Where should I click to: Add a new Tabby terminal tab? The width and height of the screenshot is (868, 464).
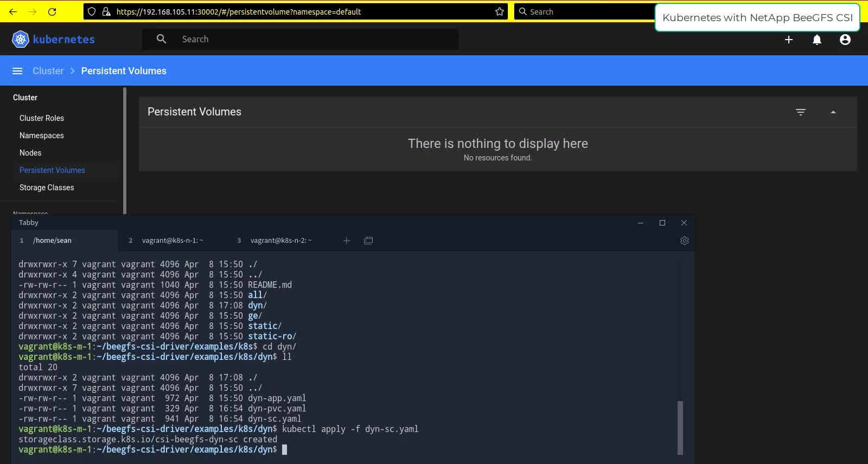(x=347, y=240)
